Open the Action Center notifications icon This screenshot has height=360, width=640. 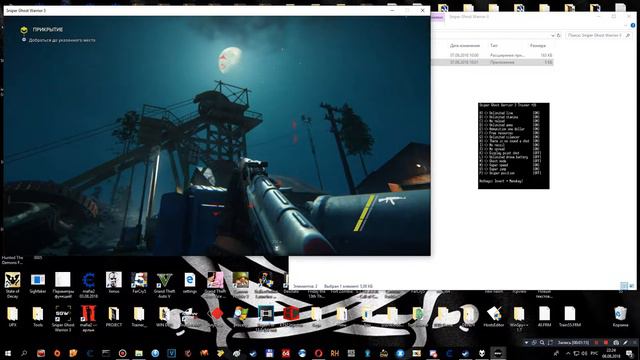click(x=629, y=353)
